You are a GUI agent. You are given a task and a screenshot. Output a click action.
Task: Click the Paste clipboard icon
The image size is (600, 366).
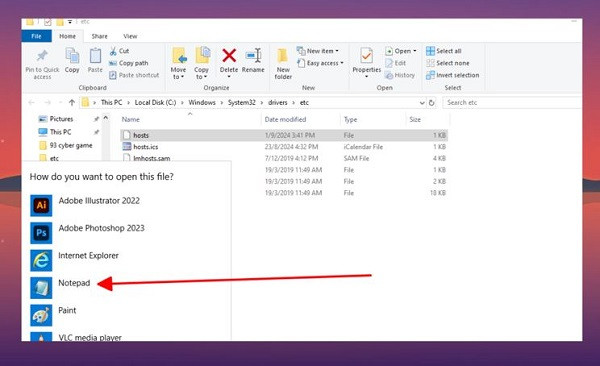(95, 56)
